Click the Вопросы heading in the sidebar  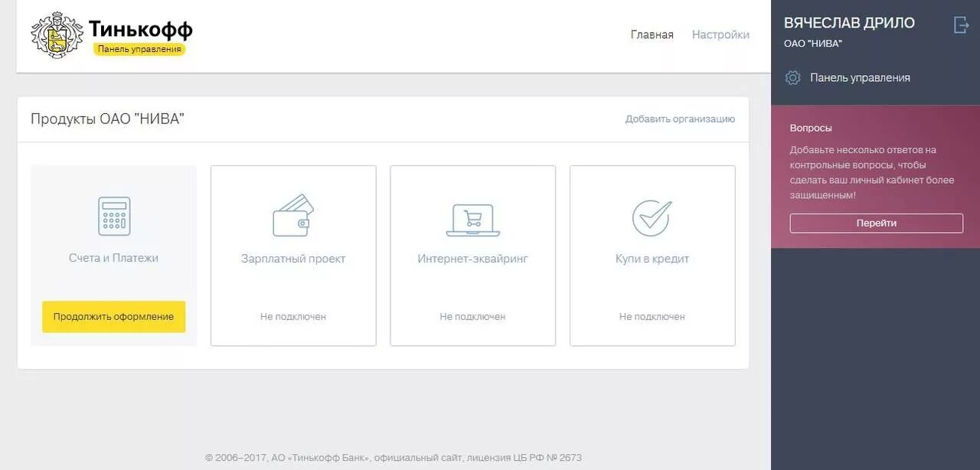click(811, 128)
